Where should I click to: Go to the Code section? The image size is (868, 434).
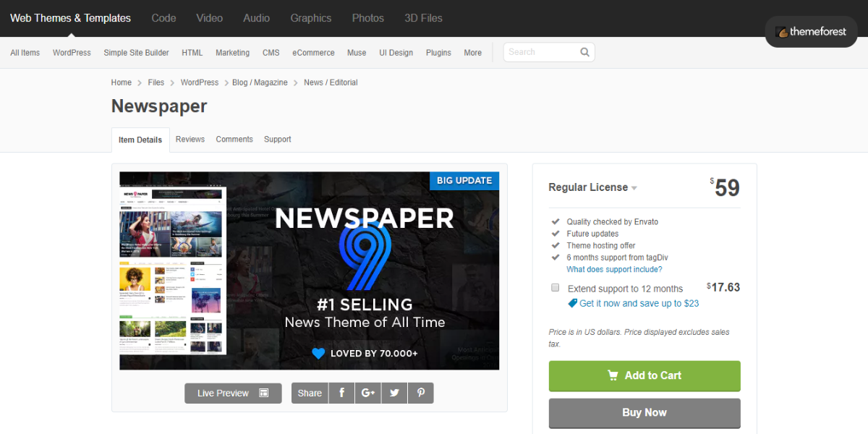coord(163,18)
